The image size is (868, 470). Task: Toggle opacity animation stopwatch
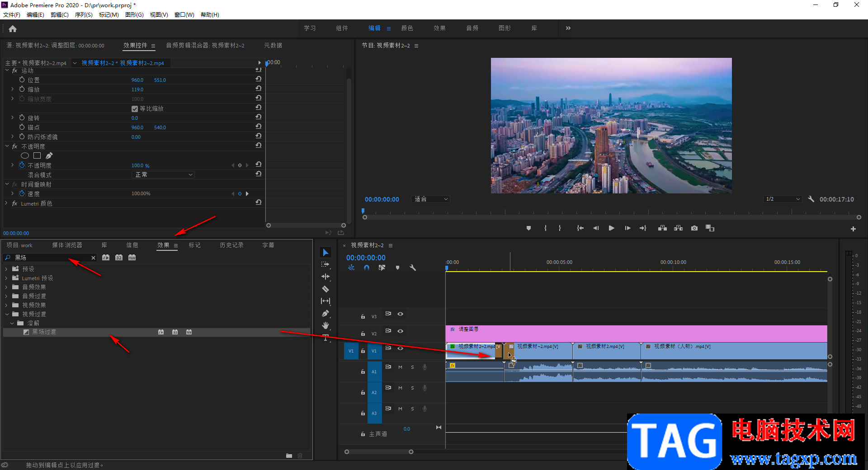tap(22, 165)
